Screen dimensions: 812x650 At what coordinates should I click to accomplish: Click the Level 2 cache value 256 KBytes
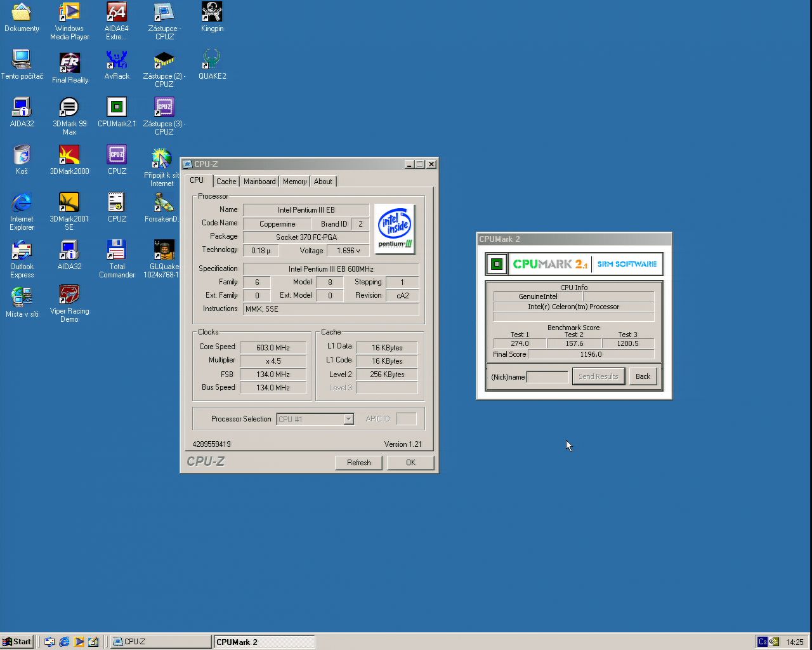[387, 375]
